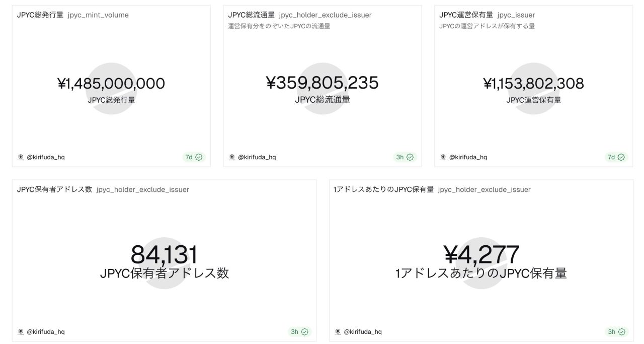
Task: Open the jpyc_issuer query link
Action: pyautogui.click(x=516, y=15)
